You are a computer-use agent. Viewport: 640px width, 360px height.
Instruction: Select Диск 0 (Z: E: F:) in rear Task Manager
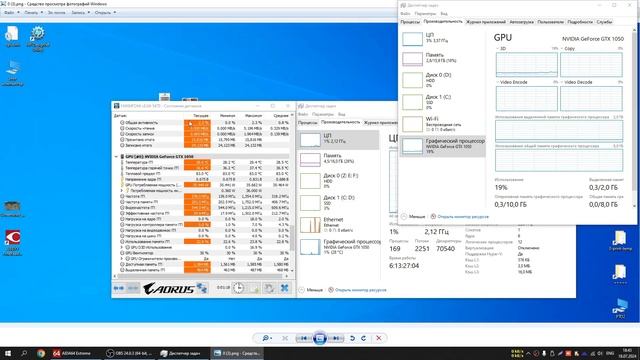point(339,181)
